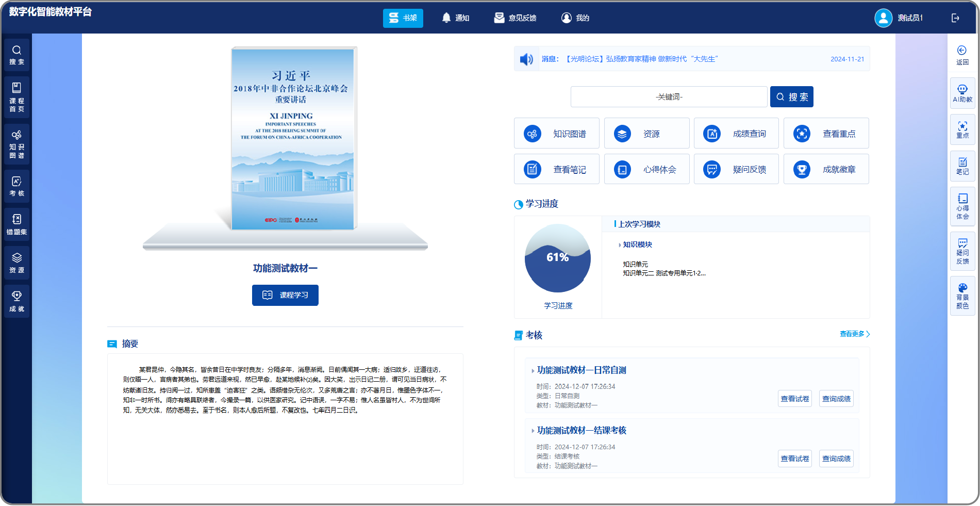The image size is (980, 506).
Task: Open the 成就徽章 trophy tile
Action: (x=826, y=169)
